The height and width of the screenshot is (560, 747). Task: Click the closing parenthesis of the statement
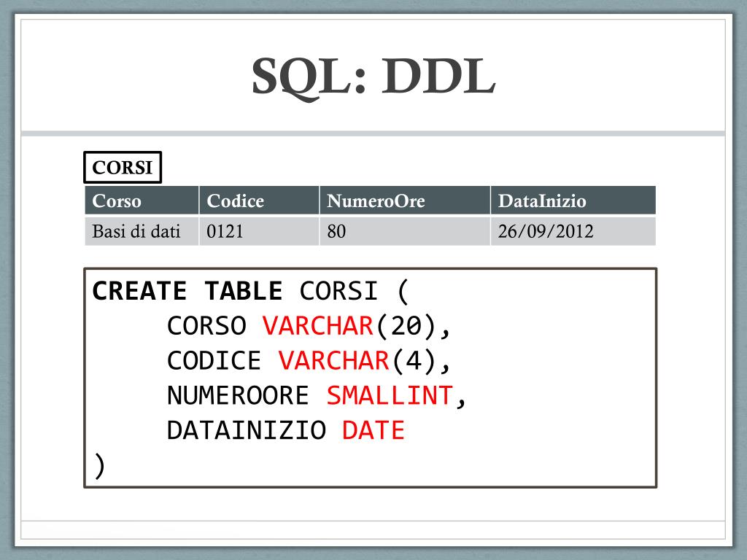click(99, 466)
